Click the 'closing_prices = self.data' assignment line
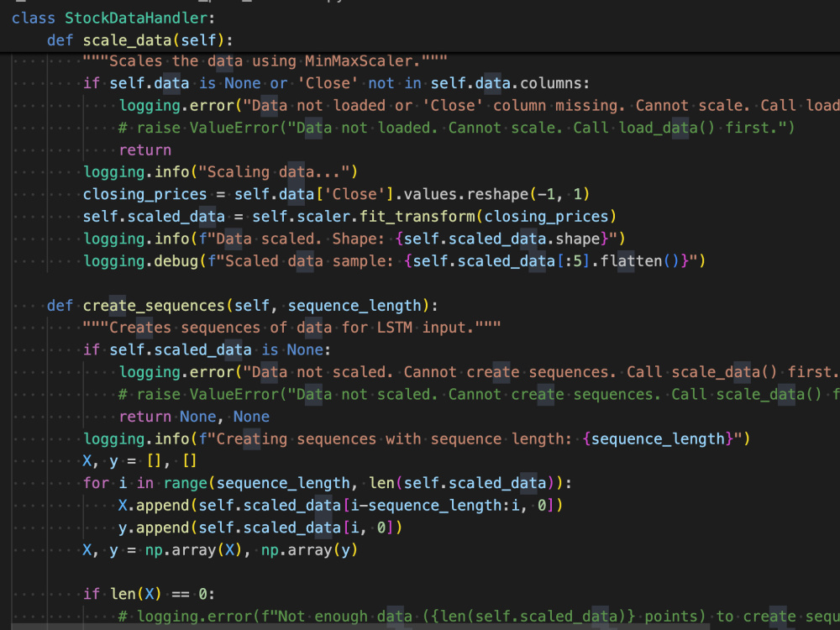This screenshot has height=630, width=840. coord(336,195)
